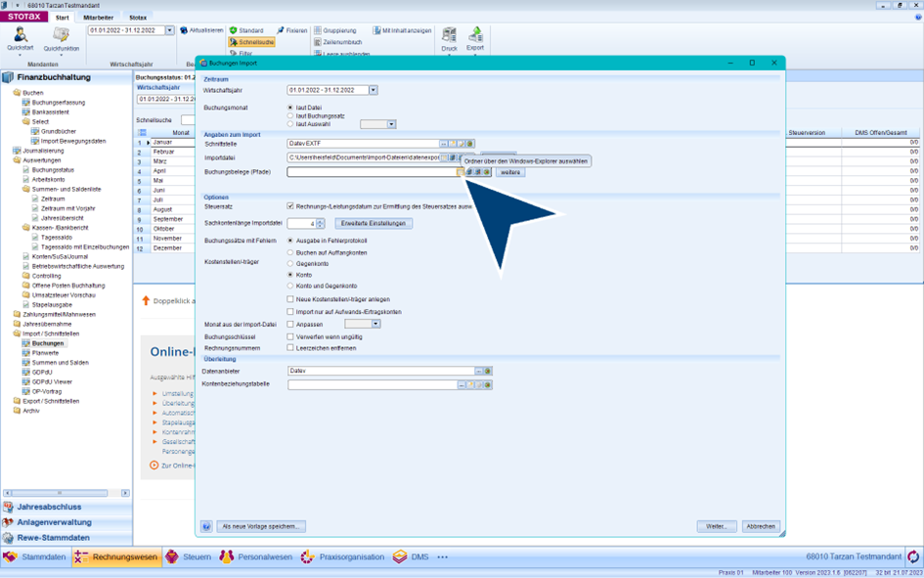Select the 'laut Buchungssatz' radio option
Image resolution: width=924 pixels, height=578 pixels.
(290, 115)
